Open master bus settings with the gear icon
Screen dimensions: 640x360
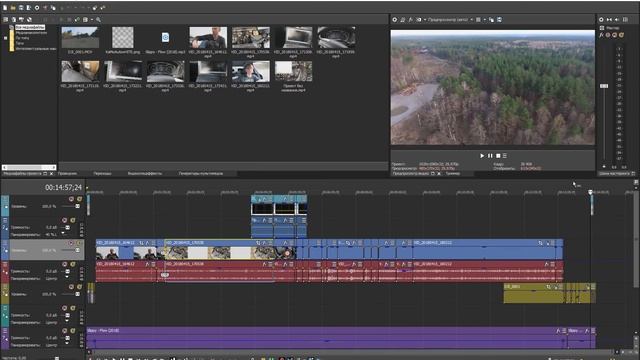tap(601, 20)
